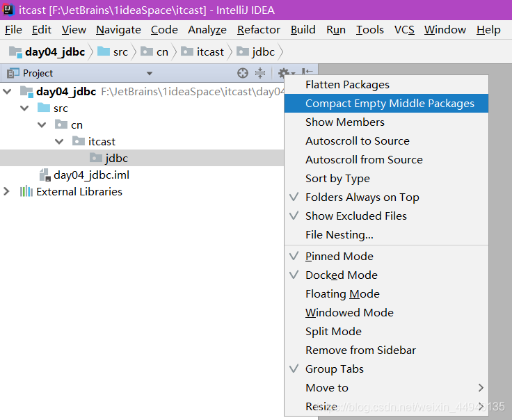Uncheck Group Tabs option
This screenshot has width=512, height=420.
(386, 369)
